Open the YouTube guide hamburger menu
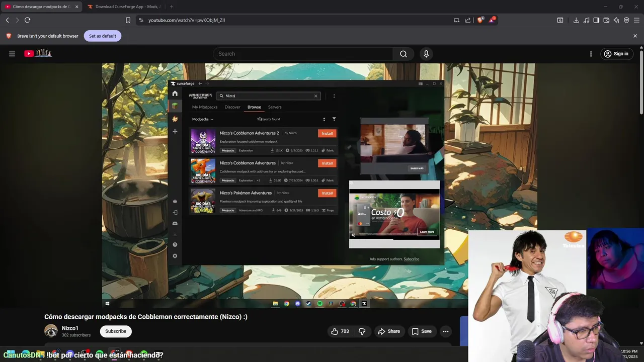 12,54
